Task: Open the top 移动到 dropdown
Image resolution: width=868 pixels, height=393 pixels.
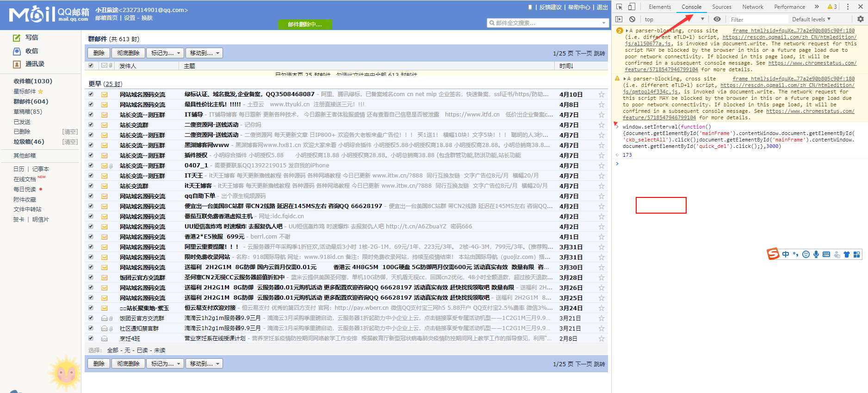Action: pos(204,53)
